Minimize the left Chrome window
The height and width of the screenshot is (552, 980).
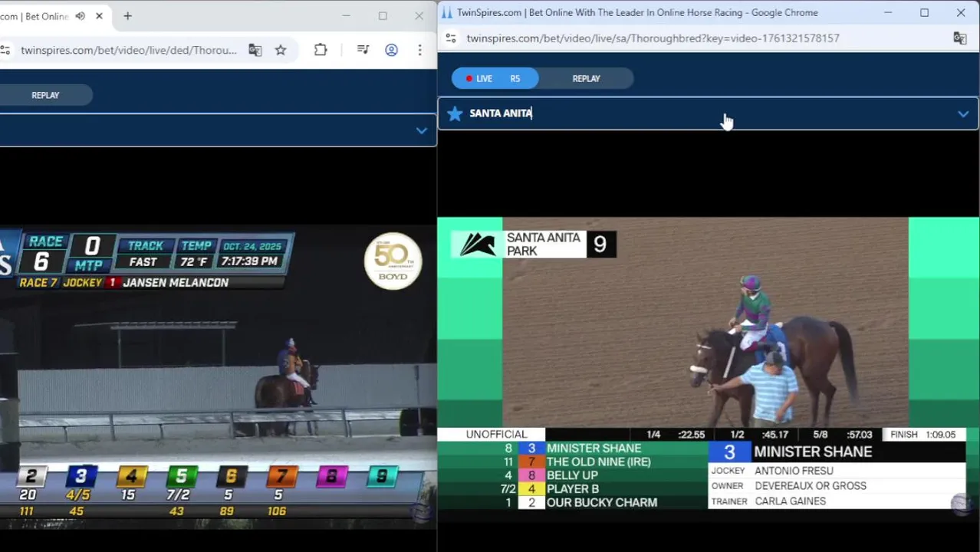pyautogui.click(x=347, y=15)
